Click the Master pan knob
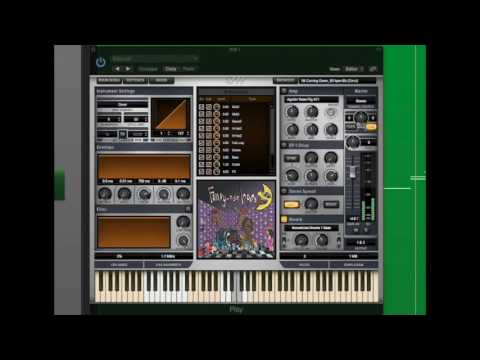480x360 pixels. [360, 117]
